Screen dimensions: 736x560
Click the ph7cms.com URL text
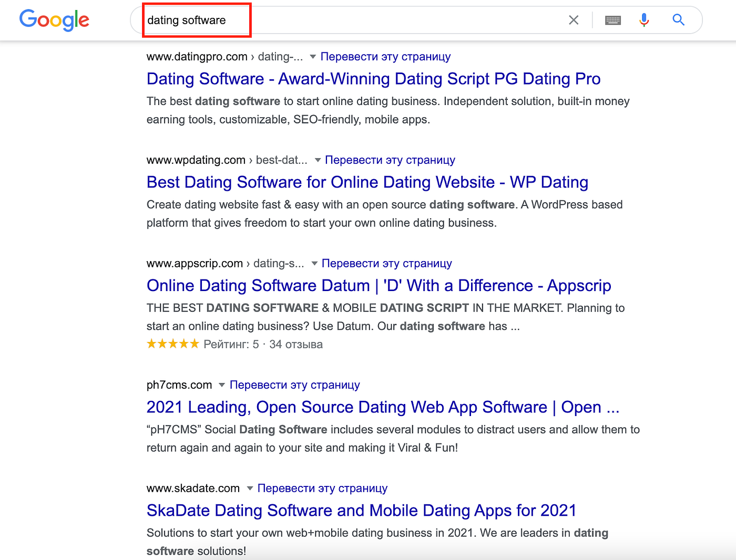coord(179,385)
